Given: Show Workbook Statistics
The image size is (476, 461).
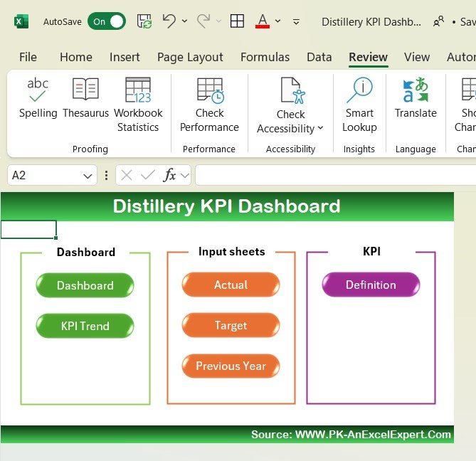Looking at the screenshot, I should pyautogui.click(x=138, y=105).
